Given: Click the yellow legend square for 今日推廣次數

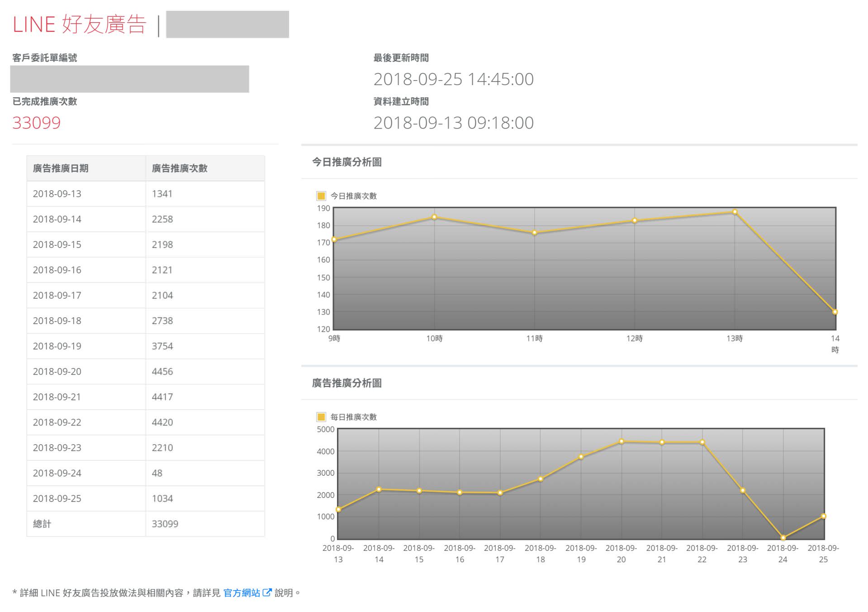Looking at the screenshot, I should pyautogui.click(x=321, y=196).
